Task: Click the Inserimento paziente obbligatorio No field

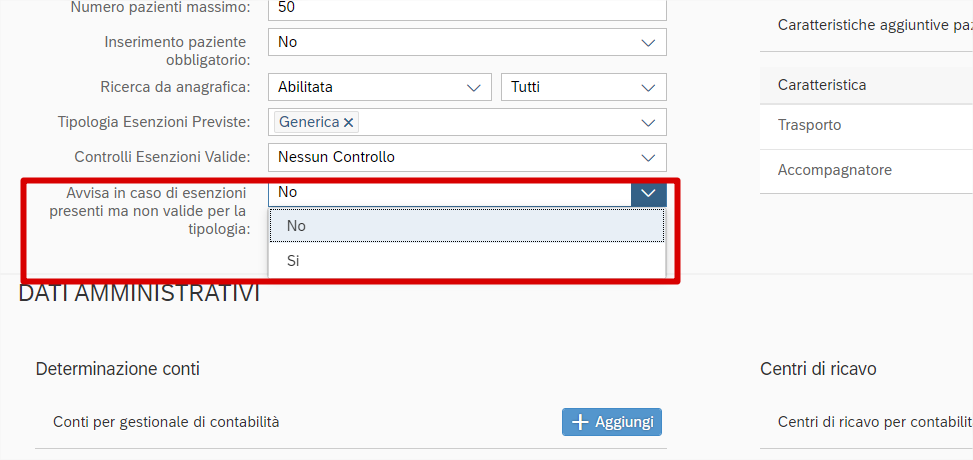Action: (448, 42)
